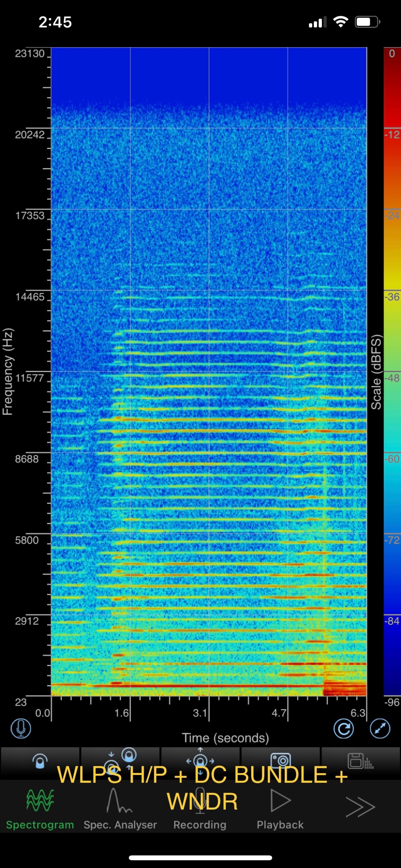Open the Playback tab
Image resolution: width=401 pixels, height=868 pixels.
(280, 809)
